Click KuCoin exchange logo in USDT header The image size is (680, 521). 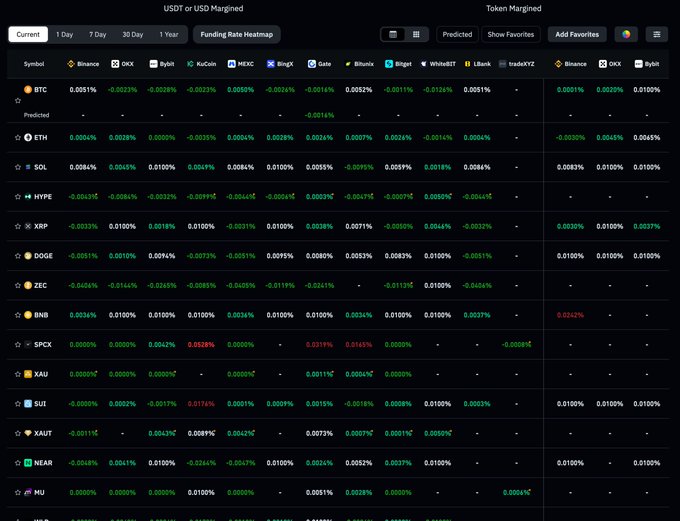[x=190, y=64]
